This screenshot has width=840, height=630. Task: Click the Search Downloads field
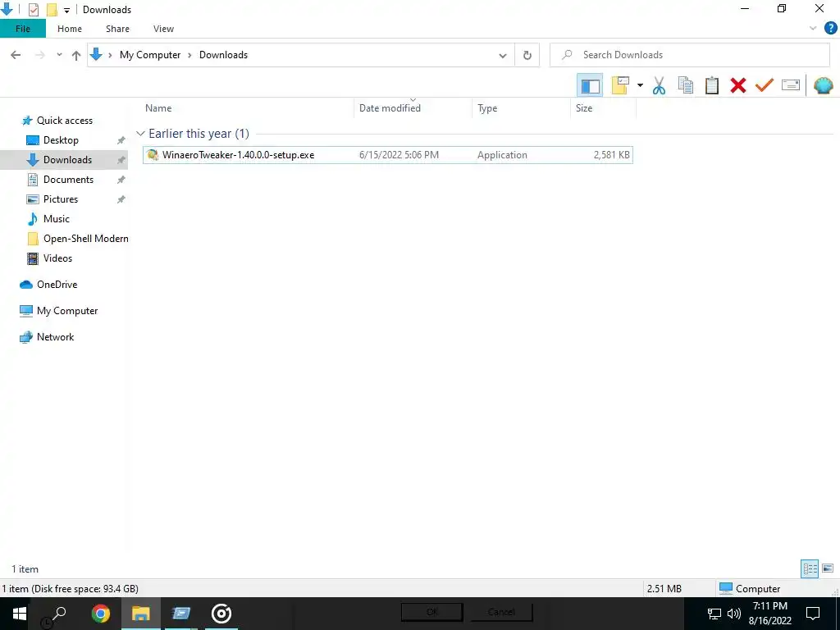pos(689,55)
